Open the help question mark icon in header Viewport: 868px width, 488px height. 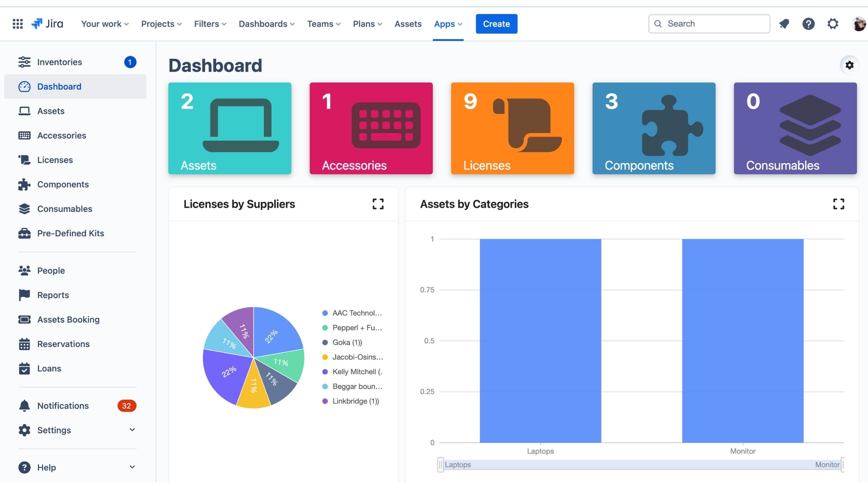[808, 24]
